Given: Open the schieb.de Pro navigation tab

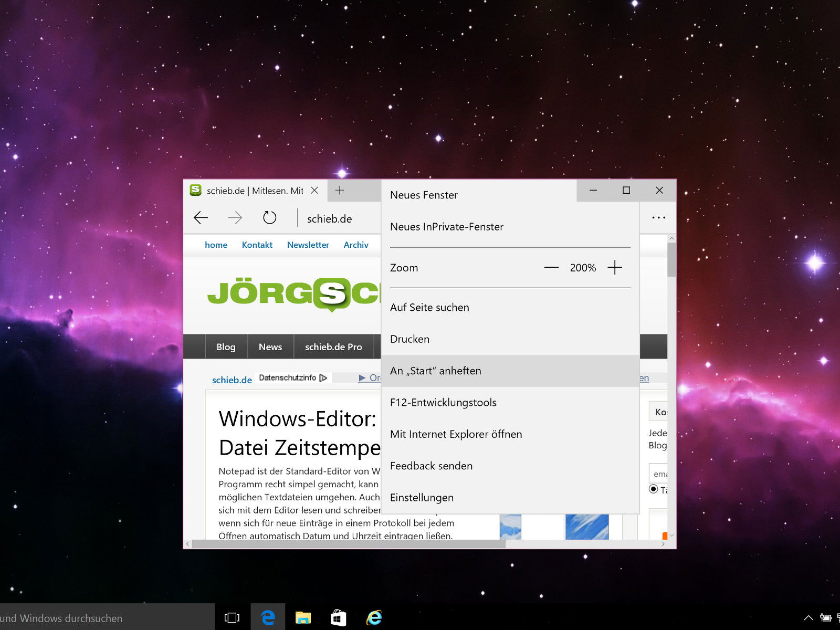Looking at the screenshot, I should coord(333,346).
